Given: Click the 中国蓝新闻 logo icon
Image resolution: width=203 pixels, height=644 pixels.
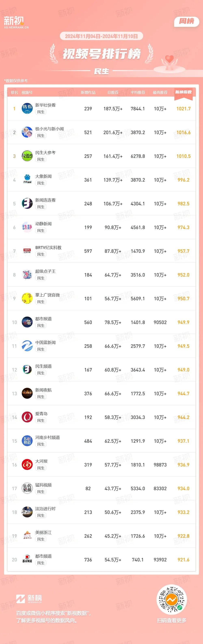Looking at the screenshot, I should [27, 346].
